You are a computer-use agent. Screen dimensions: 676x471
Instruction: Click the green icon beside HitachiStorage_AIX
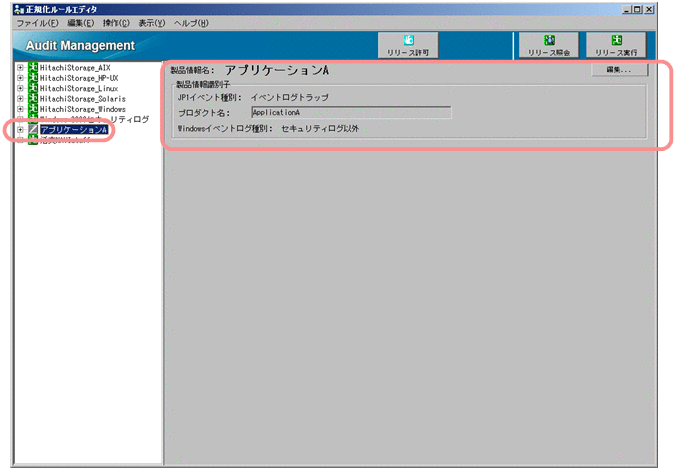(33, 67)
